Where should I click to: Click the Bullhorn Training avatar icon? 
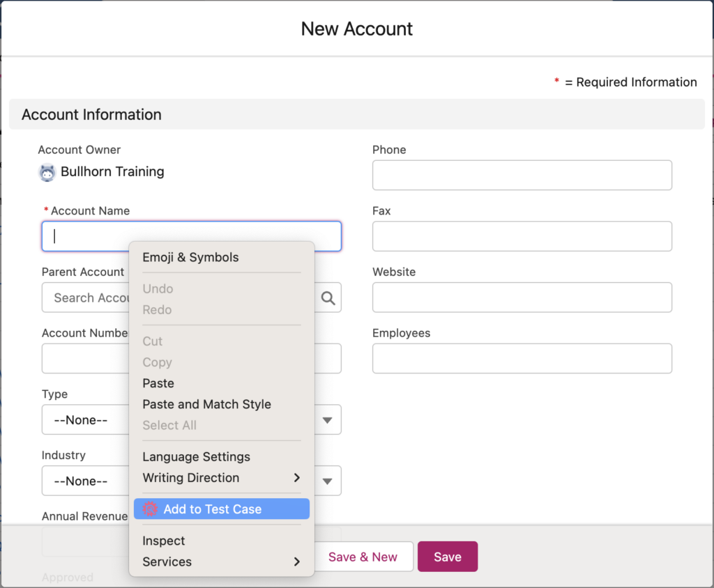46,171
